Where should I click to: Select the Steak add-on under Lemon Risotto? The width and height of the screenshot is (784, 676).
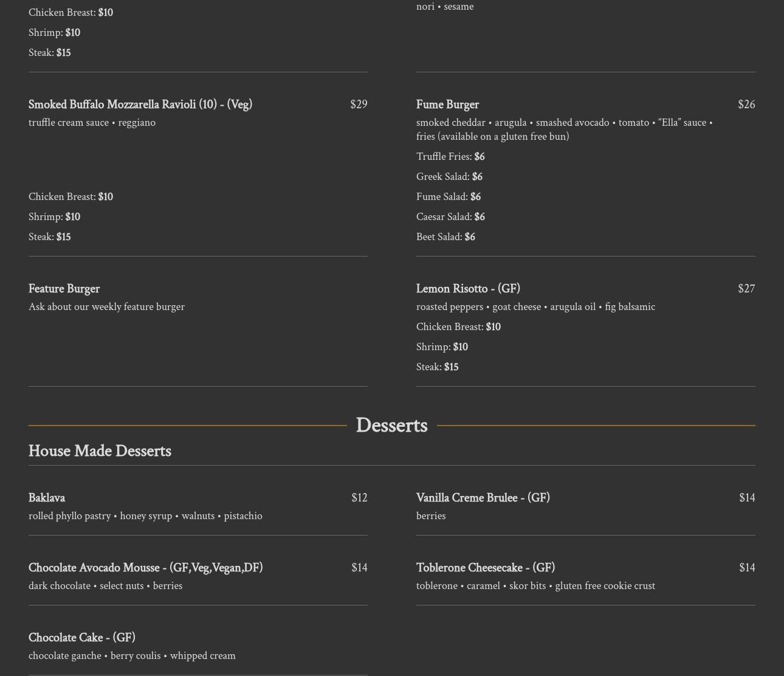pyautogui.click(x=437, y=367)
